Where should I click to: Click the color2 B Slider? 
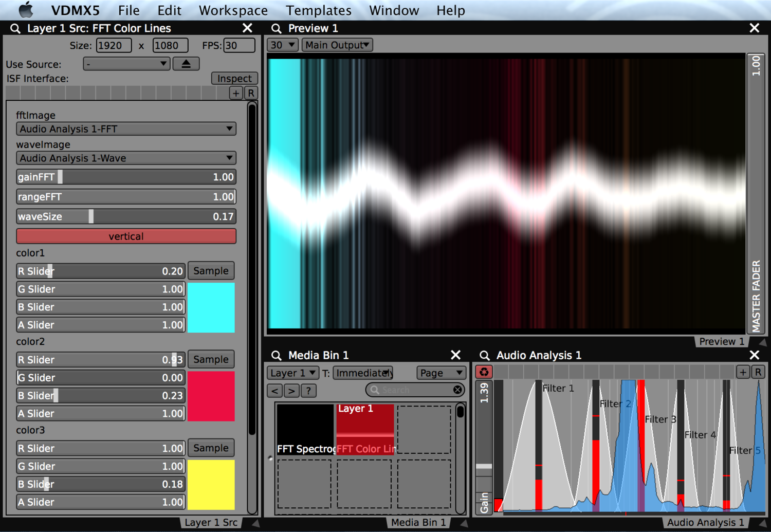100,395
